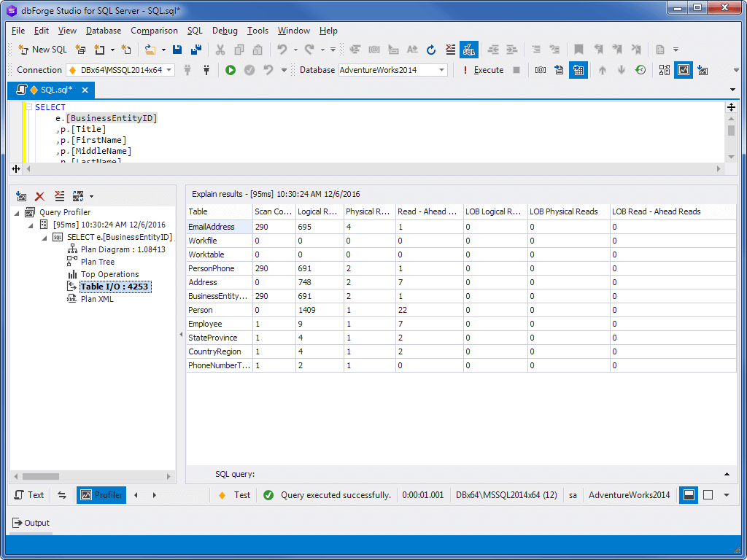Collapse the Query Profiler tree node
The width and height of the screenshot is (747, 560).
(x=18, y=212)
